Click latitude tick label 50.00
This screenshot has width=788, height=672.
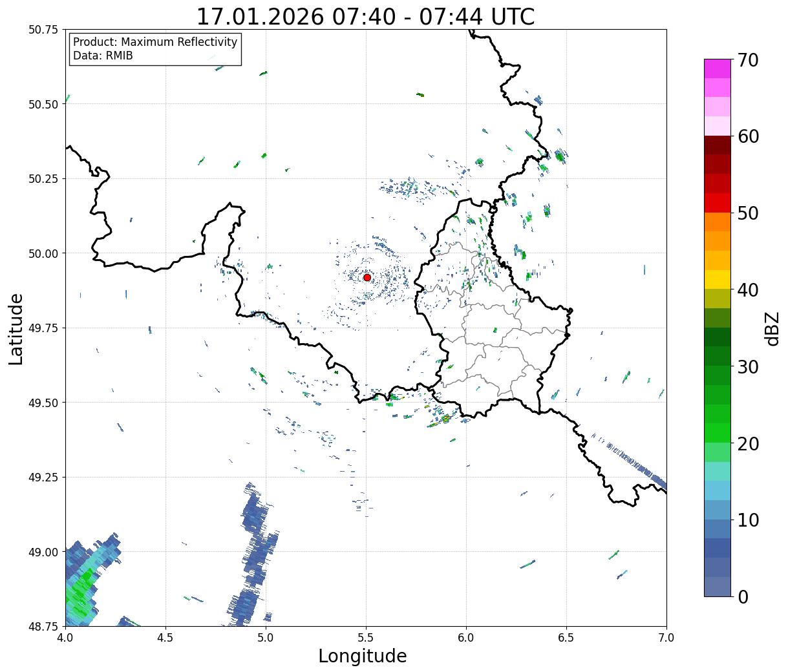[43, 253]
